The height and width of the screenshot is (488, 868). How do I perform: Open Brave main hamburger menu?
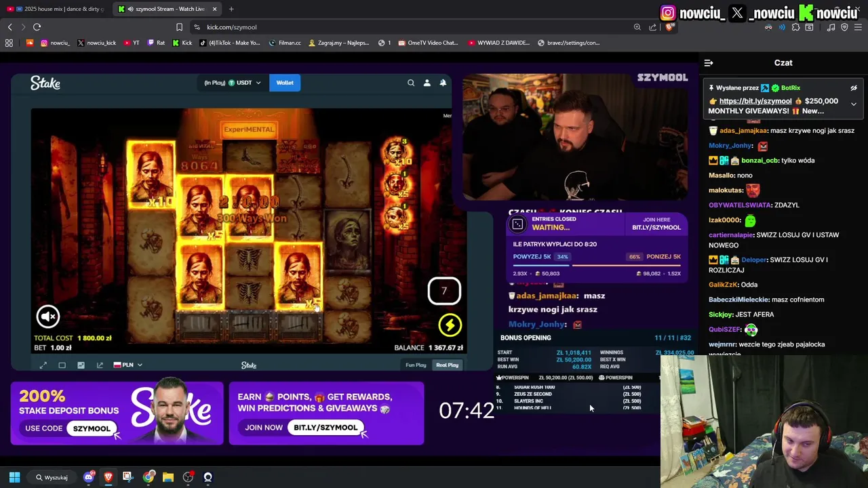tap(858, 27)
